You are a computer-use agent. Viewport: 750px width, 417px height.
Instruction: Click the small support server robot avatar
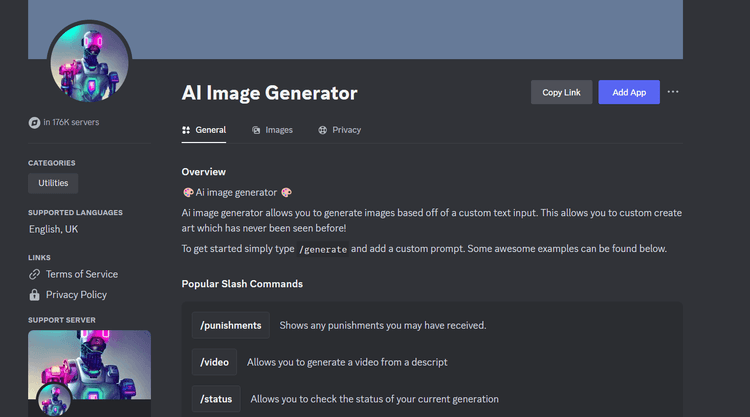coord(54,400)
